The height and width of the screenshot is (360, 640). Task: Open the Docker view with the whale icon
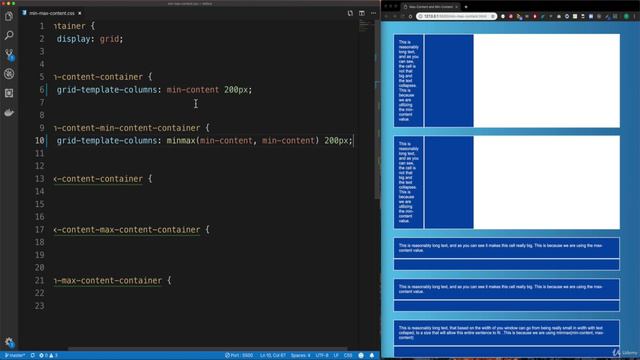coord(9,112)
